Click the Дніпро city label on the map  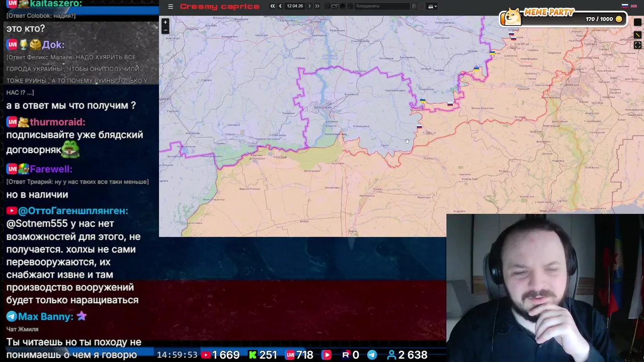[x=316, y=22]
